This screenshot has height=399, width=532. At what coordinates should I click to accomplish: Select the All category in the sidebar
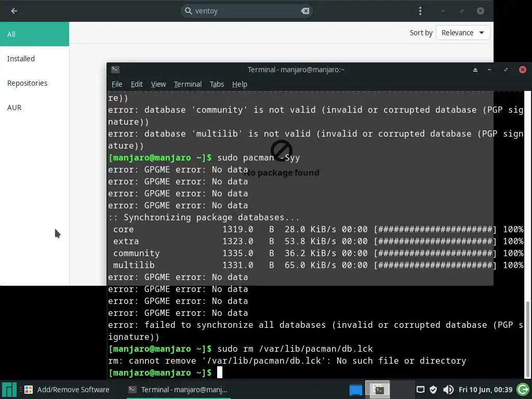35,34
